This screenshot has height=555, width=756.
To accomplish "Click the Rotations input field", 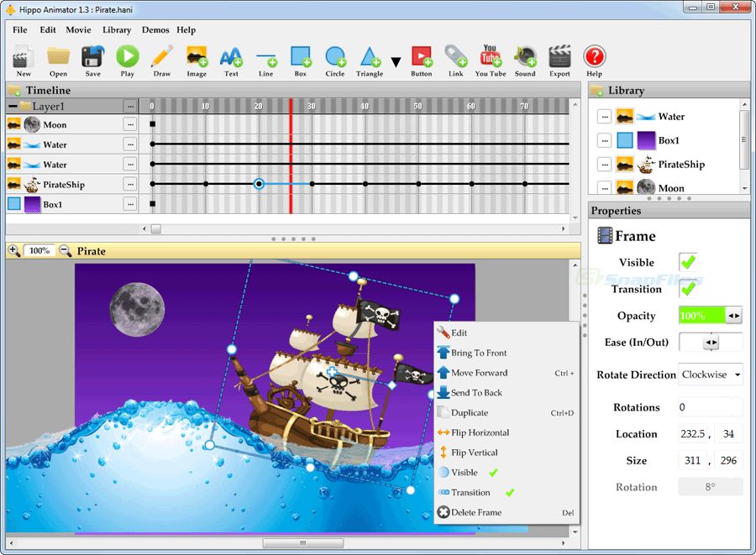I will click(710, 407).
